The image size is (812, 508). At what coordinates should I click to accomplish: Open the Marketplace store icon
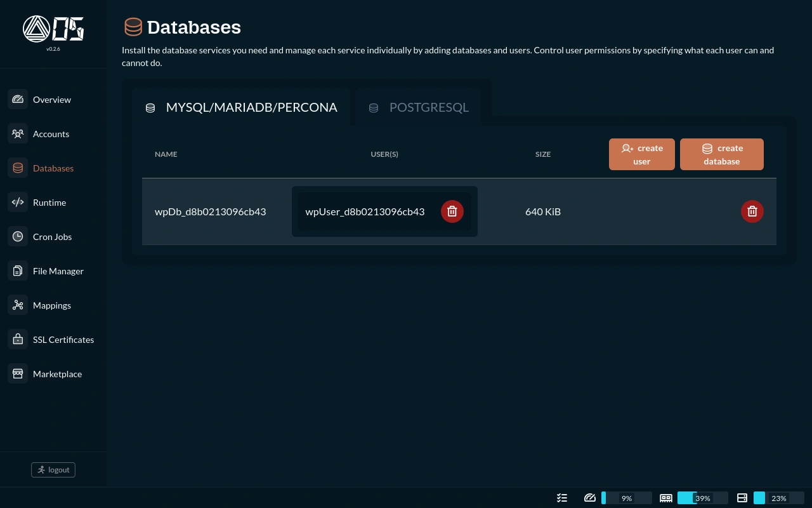click(18, 374)
